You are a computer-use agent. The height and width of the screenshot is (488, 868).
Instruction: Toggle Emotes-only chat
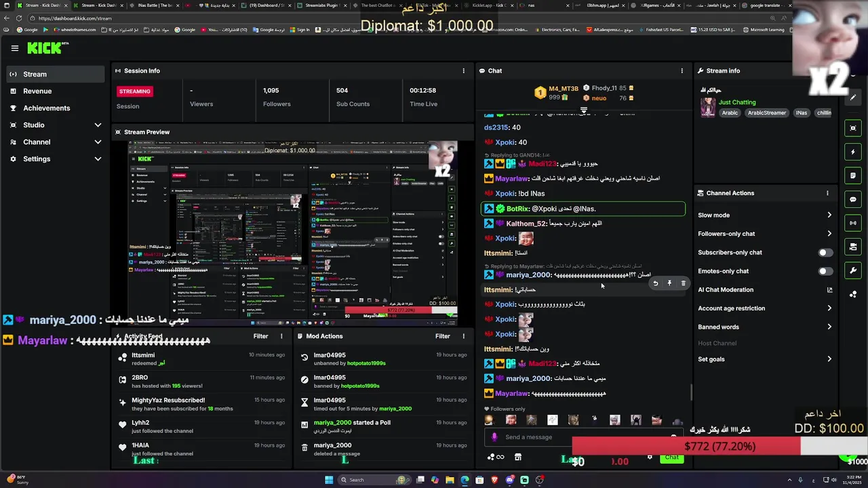pos(825,271)
